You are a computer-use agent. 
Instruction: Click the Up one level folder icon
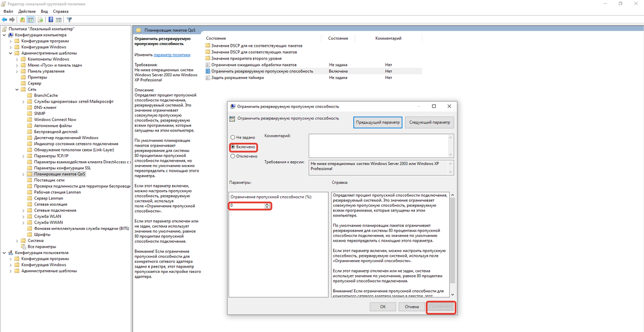click(23, 19)
